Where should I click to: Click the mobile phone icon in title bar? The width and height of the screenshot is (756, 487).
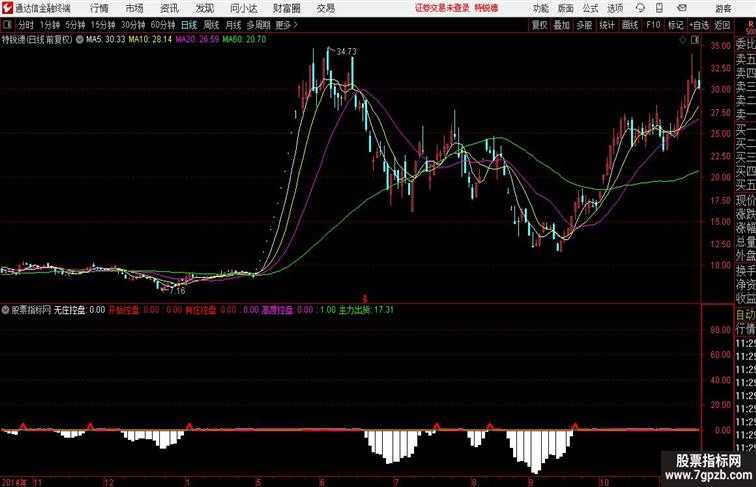tap(659, 8)
